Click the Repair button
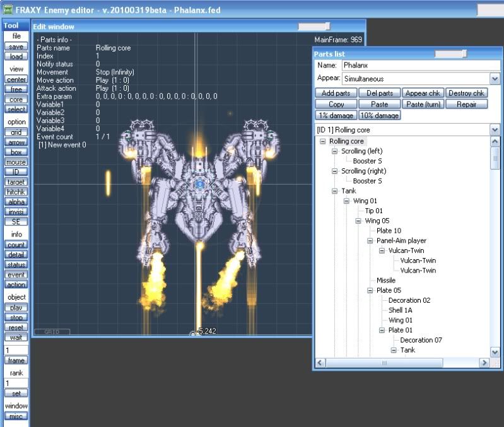Viewport: 504px width, 427px height. [x=466, y=104]
